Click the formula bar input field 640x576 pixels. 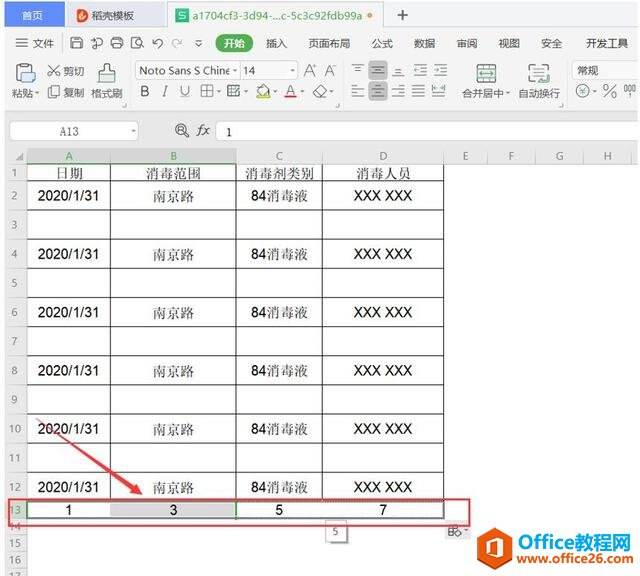click(x=427, y=131)
